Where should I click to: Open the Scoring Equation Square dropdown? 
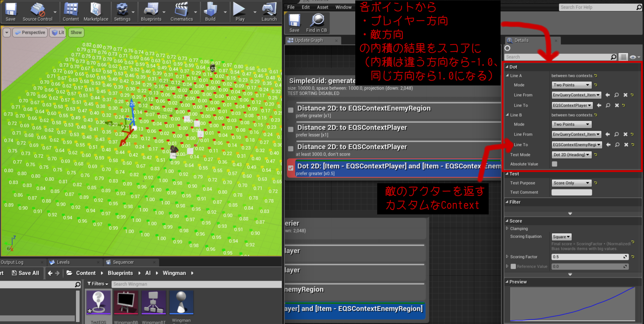[561, 237]
